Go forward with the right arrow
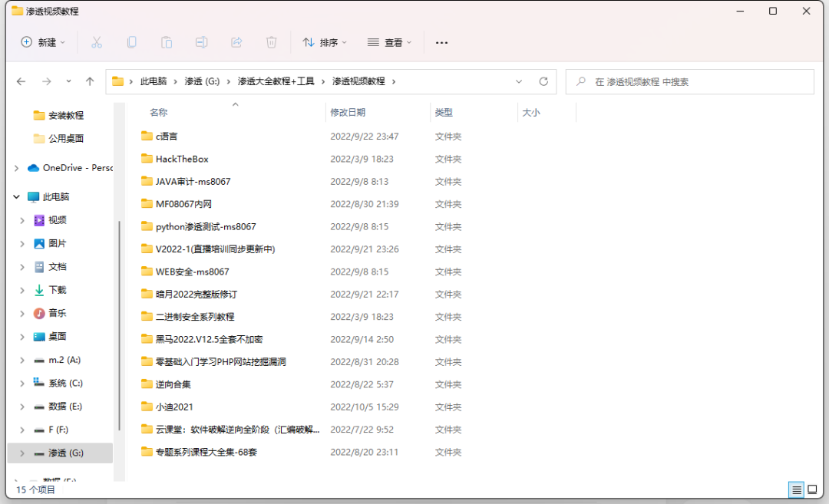829x504 pixels. 47,81
